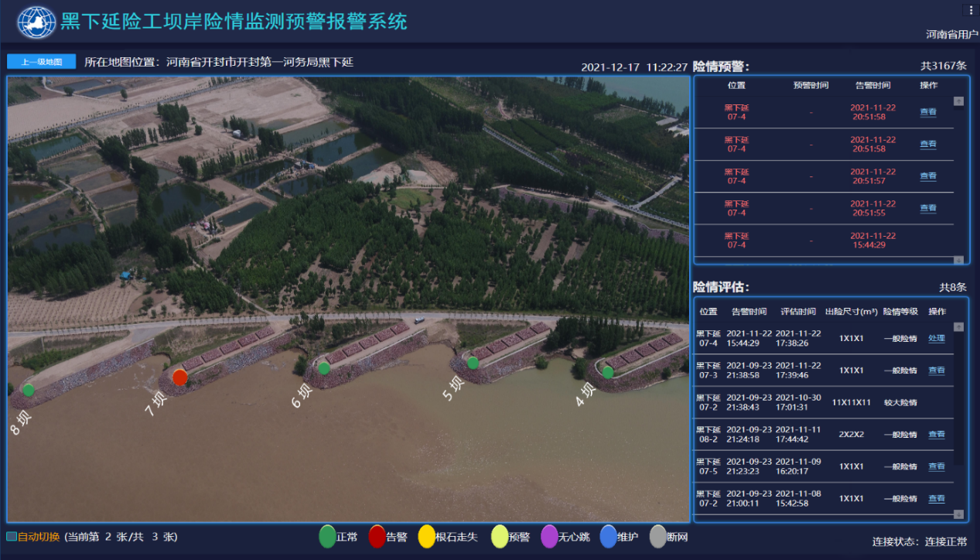This screenshot has width=980, height=560.
Task: Click the green status marker on dam 8
Action: click(x=29, y=390)
